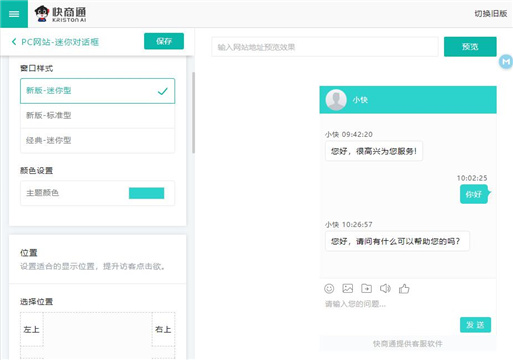Viewport: 513px width, 360px height.
Task: Select the 新版-迷你型 window style
Action: point(97,91)
